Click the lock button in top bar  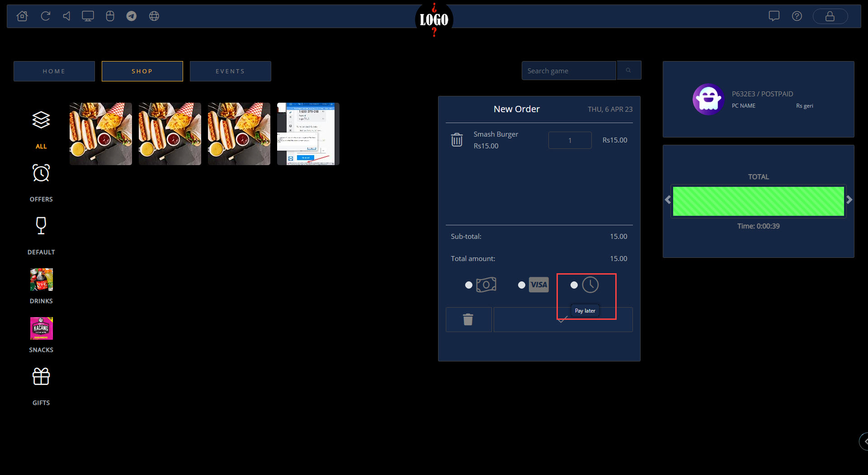click(830, 16)
